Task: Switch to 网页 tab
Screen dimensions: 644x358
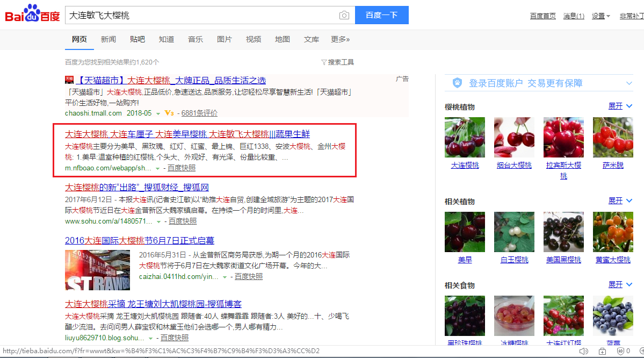Action: (79, 39)
